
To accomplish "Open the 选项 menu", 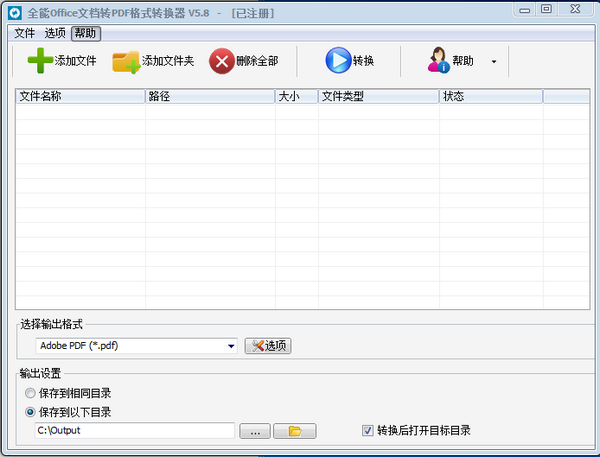I will [55, 33].
